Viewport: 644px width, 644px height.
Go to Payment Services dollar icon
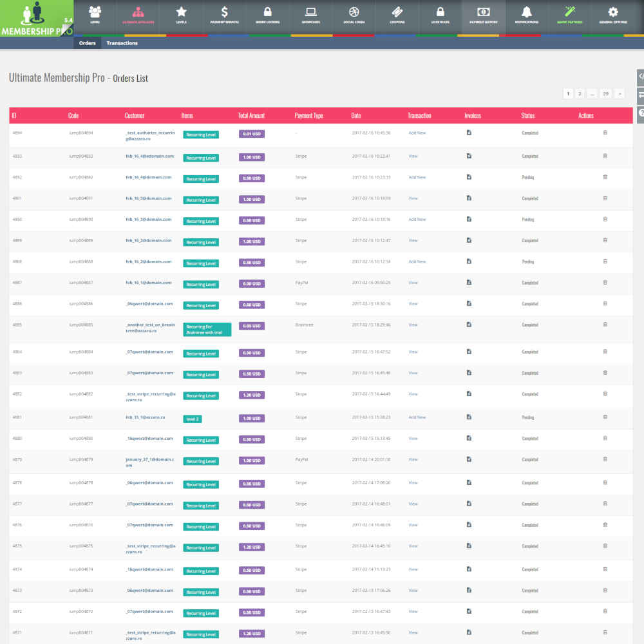click(224, 15)
